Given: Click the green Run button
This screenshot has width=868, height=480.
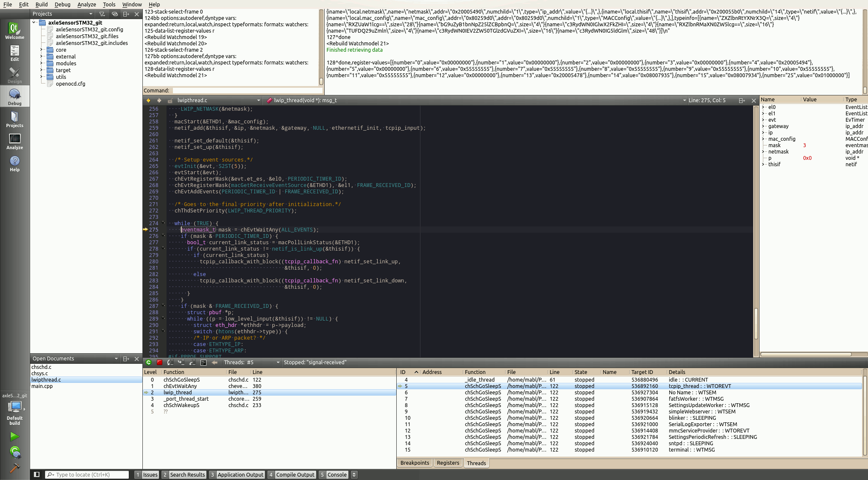Looking at the screenshot, I should tap(15, 436).
